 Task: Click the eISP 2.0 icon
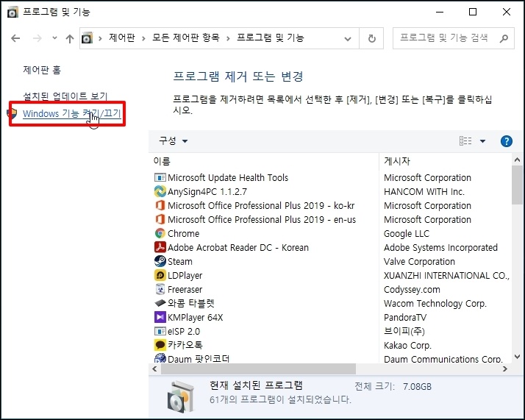click(160, 331)
